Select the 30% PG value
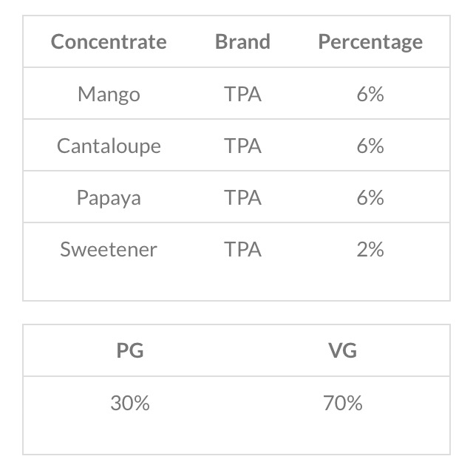The image size is (473, 476). pos(130,403)
